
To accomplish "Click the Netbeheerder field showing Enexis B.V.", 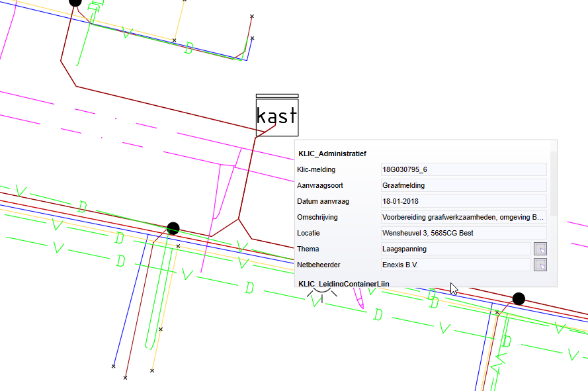I will 455,265.
